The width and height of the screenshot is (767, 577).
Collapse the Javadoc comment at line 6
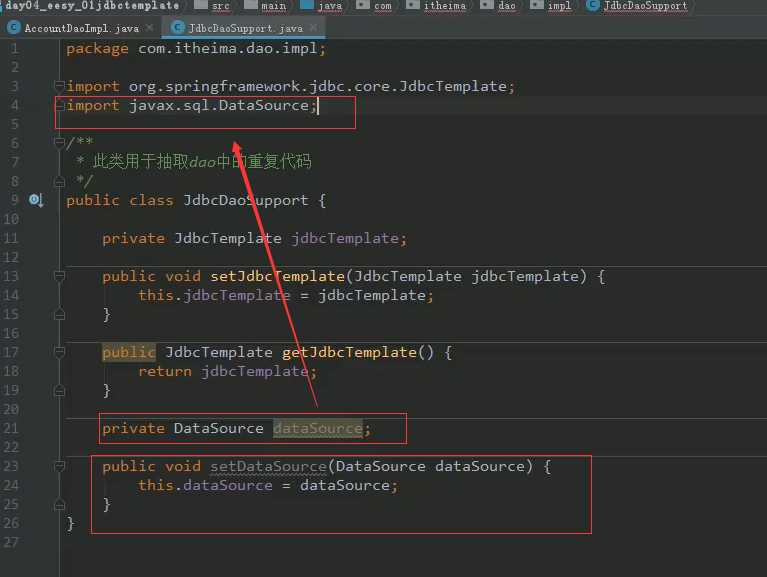(x=59, y=143)
